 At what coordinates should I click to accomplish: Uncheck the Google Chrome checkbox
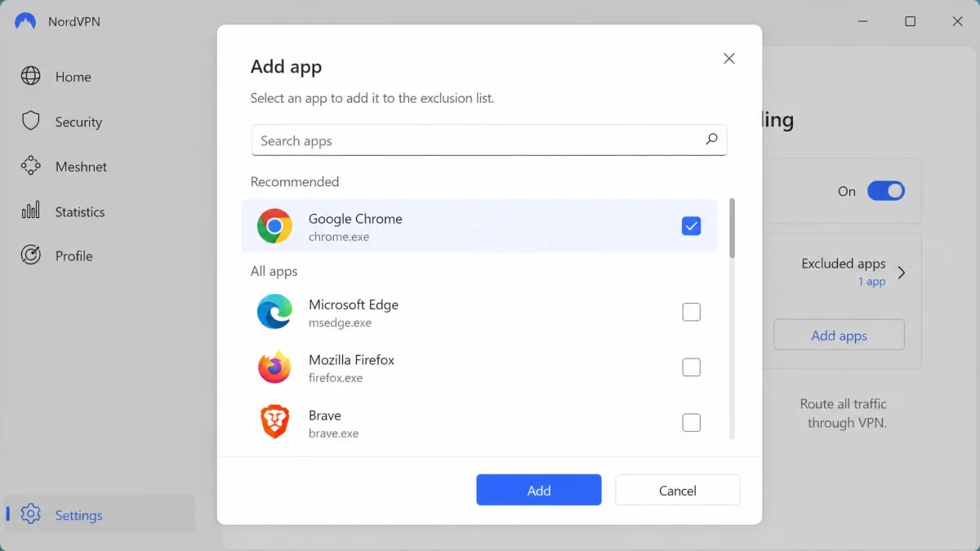click(691, 226)
